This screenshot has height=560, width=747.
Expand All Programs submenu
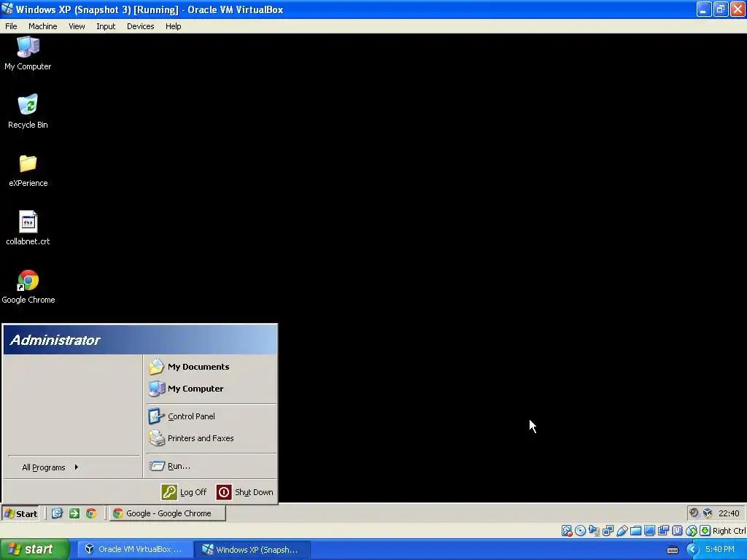tap(50, 467)
